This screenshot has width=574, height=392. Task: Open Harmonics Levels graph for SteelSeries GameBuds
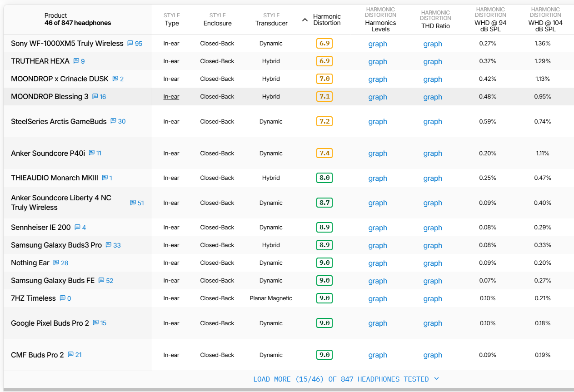click(x=378, y=122)
